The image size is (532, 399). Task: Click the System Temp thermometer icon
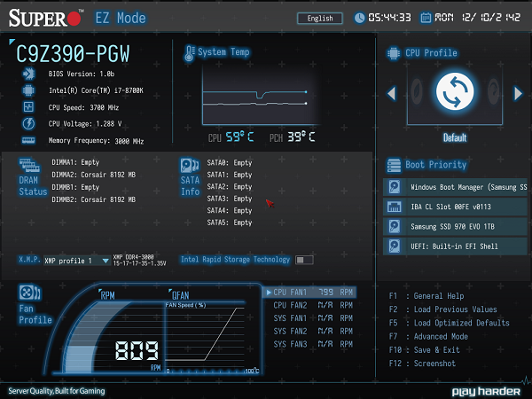pyautogui.click(x=190, y=53)
